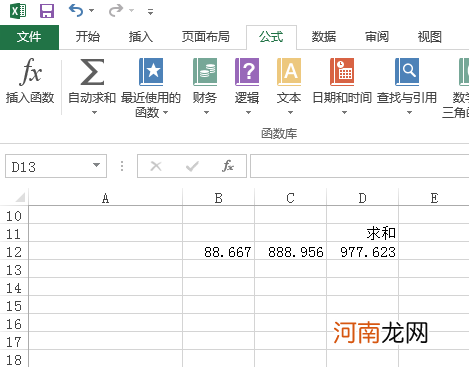Click the Save icon in quick access toolbar

point(47,11)
